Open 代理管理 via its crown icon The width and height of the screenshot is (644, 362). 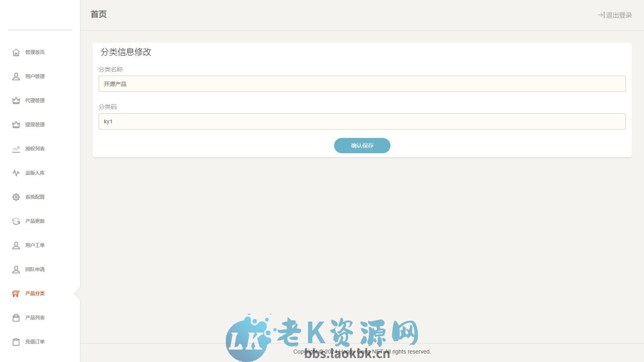click(x=16, y=100)
